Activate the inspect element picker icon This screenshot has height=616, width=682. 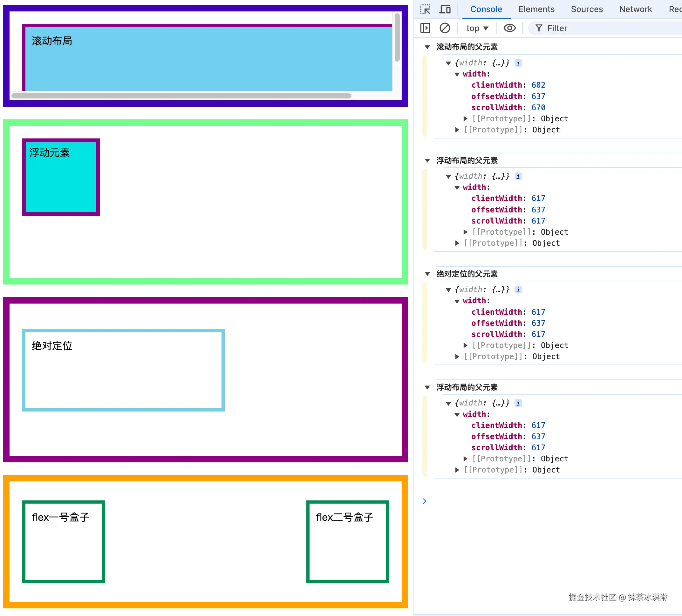[425, 9]
